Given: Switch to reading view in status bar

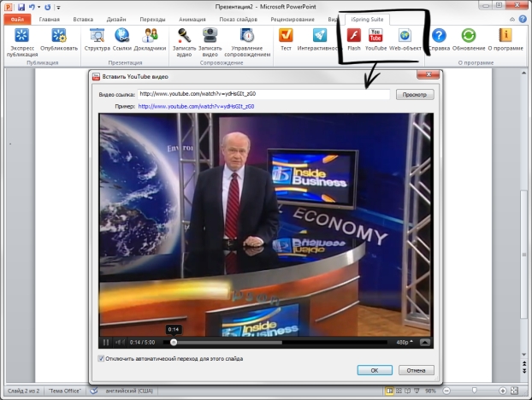Looking at the screenshot, I should (x=408, y=391).
